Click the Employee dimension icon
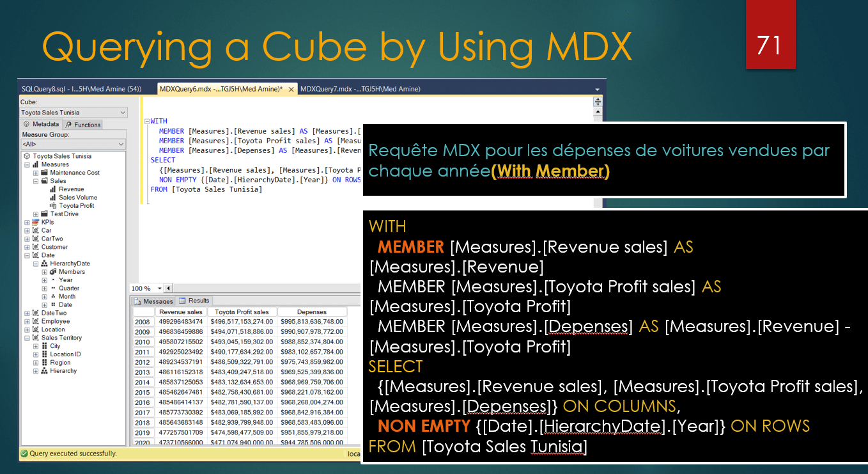868x474 pixels. (x=36, y=321)
